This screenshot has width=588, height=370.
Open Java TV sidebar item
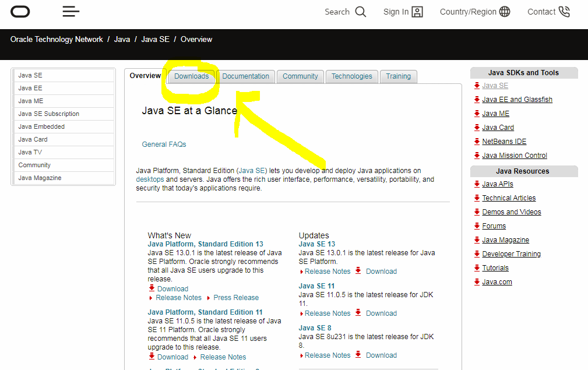64,152
